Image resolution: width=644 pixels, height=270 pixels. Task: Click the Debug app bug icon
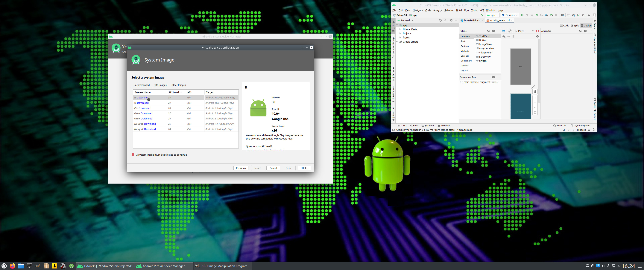click(x=537, y=15)
